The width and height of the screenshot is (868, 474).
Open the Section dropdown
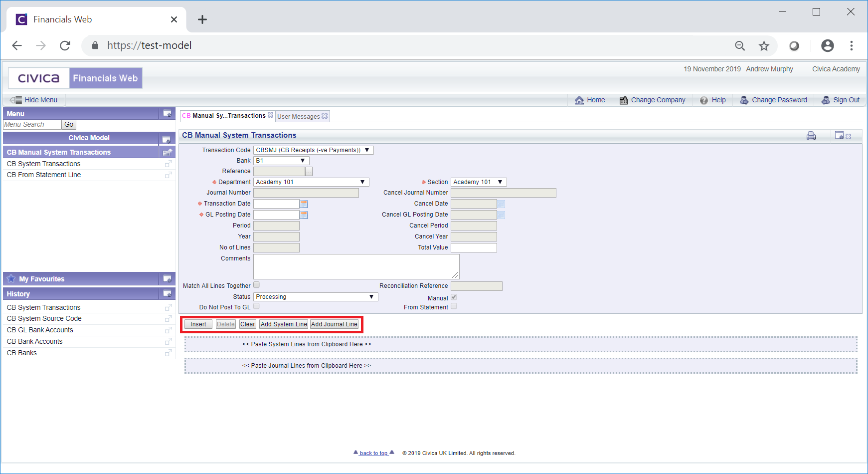pos(479,182)
